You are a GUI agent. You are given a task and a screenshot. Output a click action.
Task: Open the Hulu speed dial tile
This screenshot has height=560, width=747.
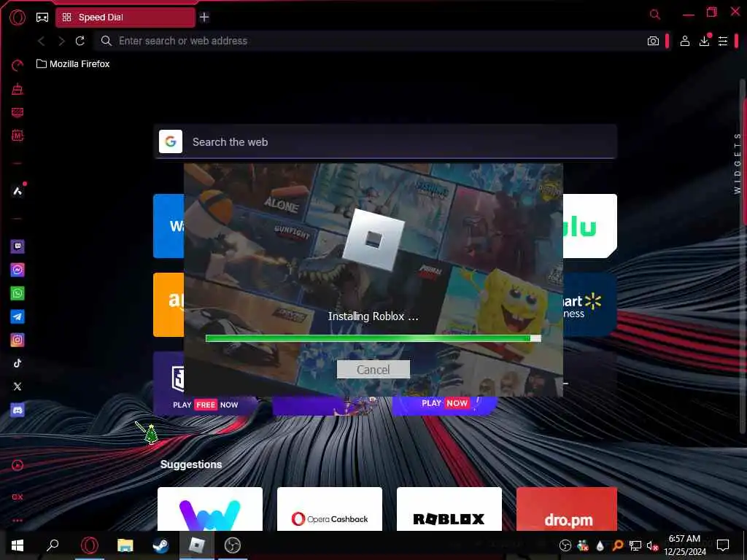589,226
